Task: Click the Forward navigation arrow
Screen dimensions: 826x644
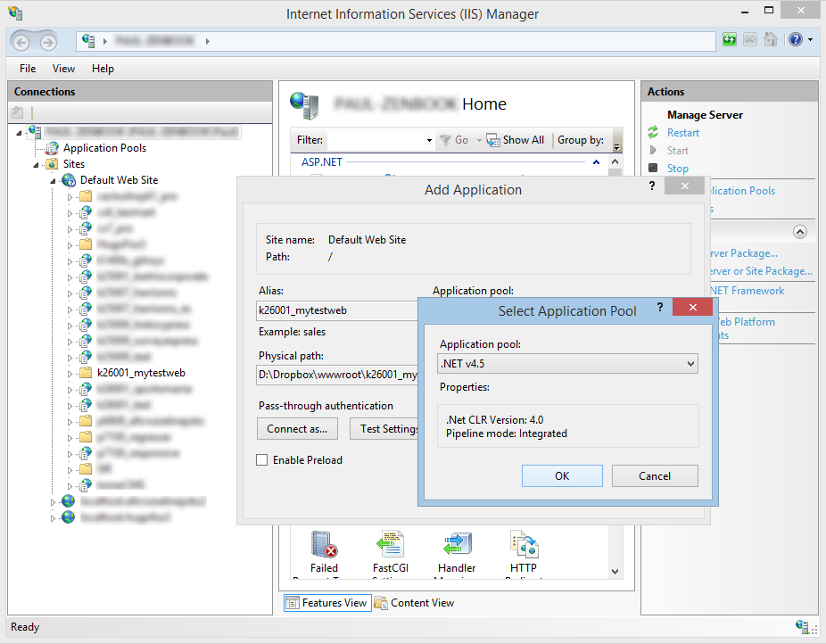Action: click(x=48, y=42)
